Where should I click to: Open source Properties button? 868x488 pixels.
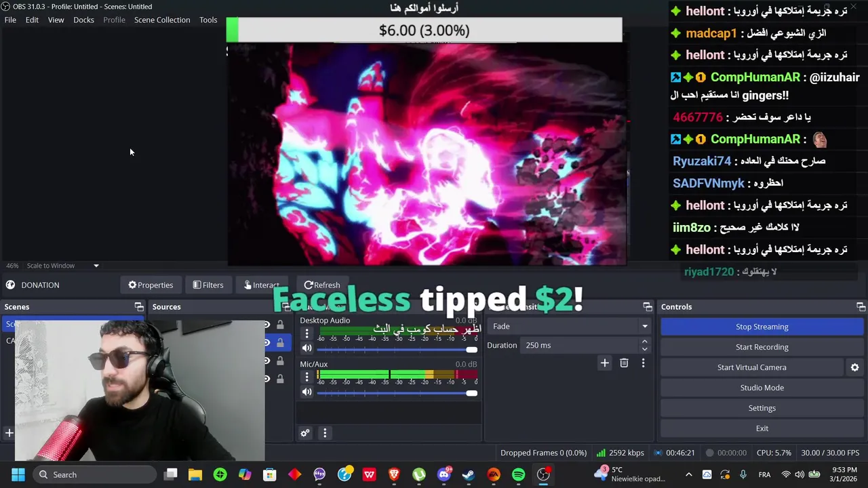point(151,285)
